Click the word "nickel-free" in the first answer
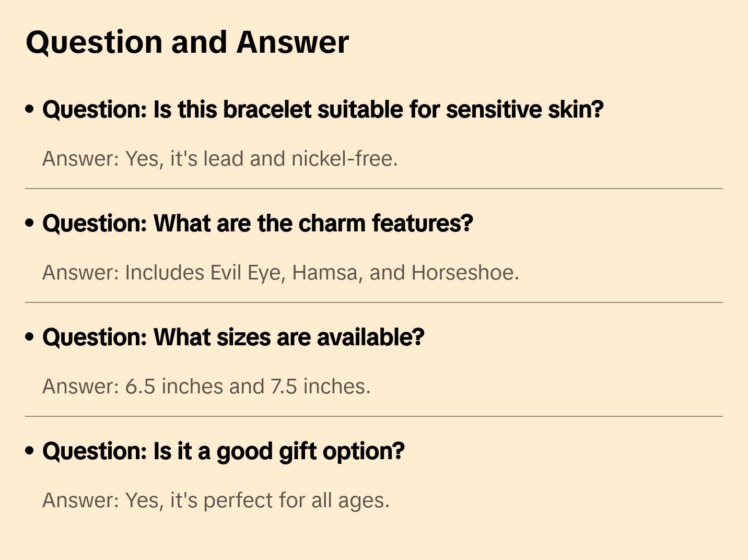The width and height of the screenshot is (748, 560). pos(344,159)
